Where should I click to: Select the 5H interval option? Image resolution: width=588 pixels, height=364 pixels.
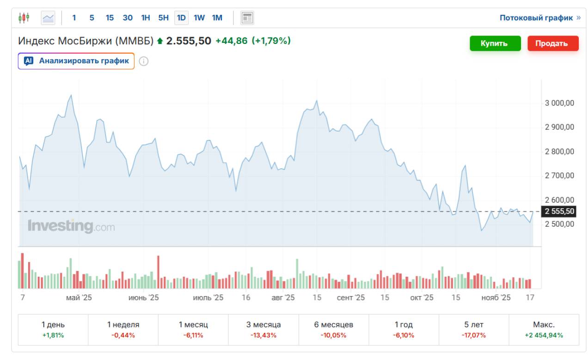[x=163, y=18]
